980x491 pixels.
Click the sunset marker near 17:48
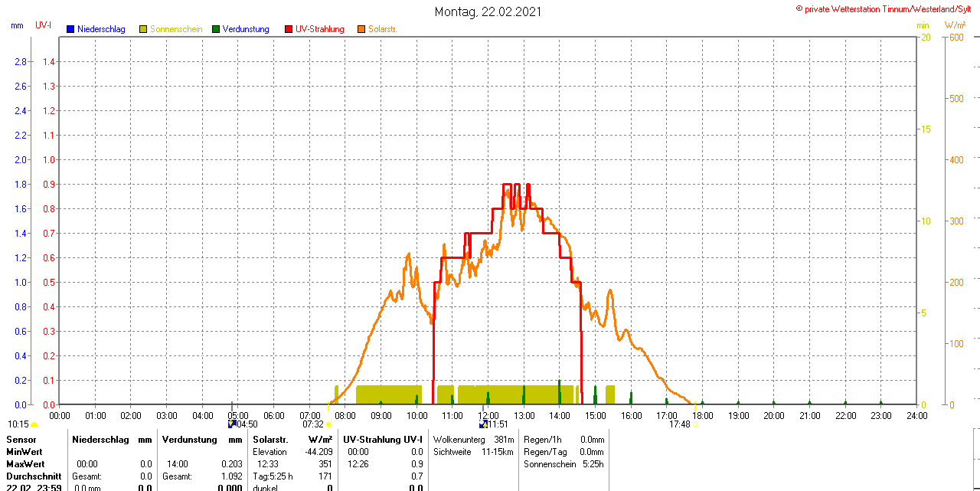(695, 424)
